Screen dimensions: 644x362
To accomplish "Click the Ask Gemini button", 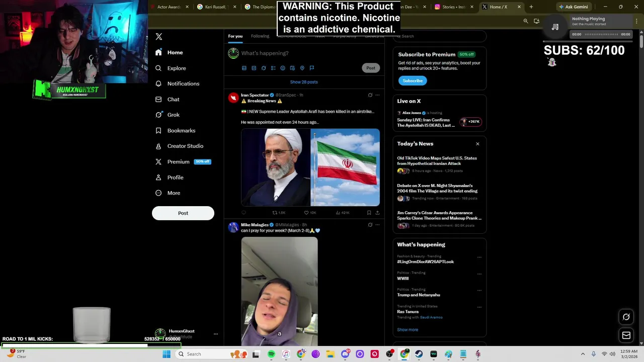I will click(573, 7).
